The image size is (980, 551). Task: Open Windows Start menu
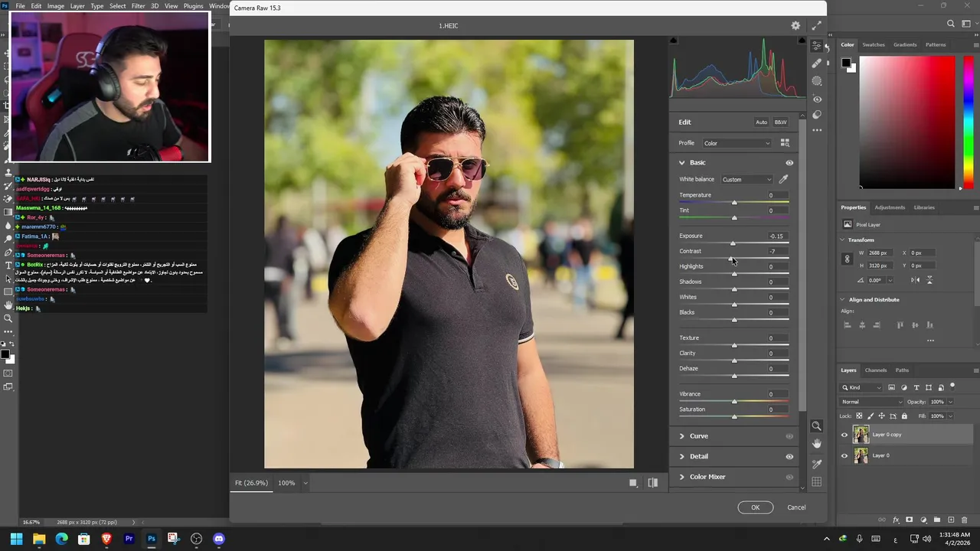pos(16,539)
